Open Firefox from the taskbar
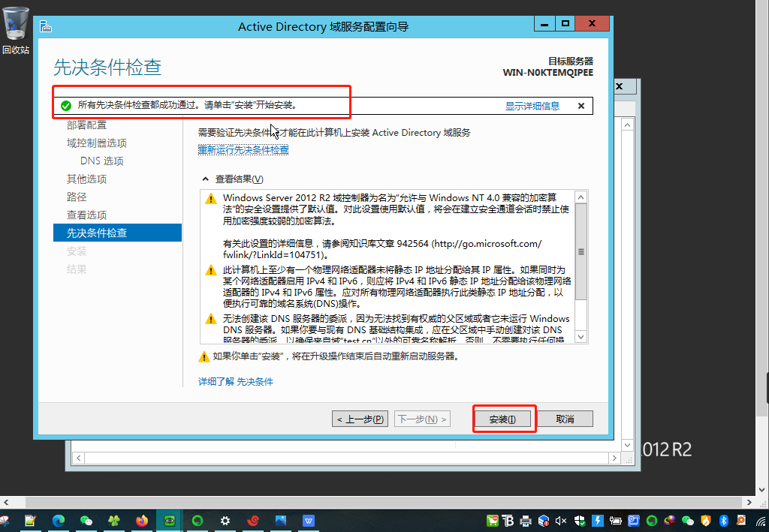 pos(142,521)
